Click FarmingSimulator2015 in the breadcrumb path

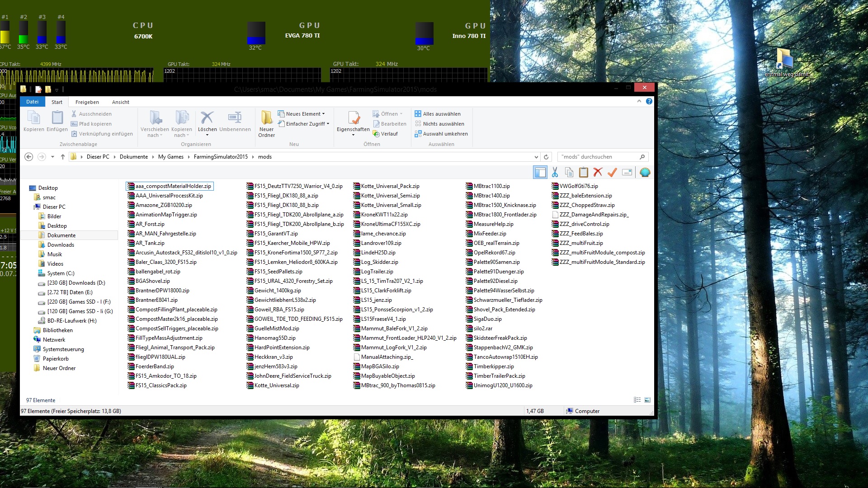221,157
